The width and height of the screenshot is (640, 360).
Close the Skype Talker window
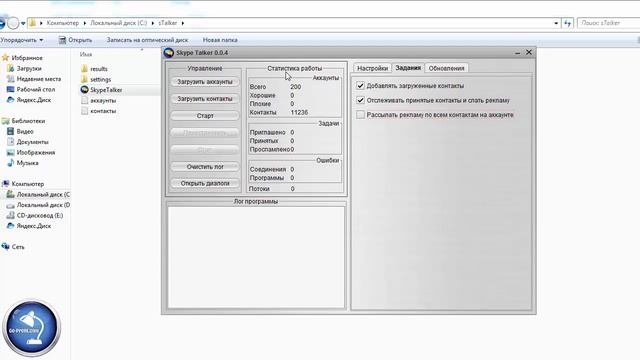(x=529, y=52)
